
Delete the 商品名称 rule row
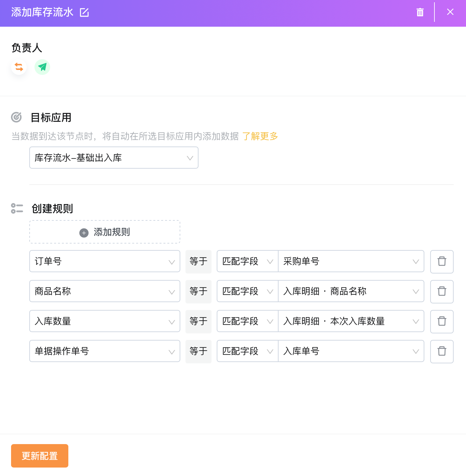442,292
